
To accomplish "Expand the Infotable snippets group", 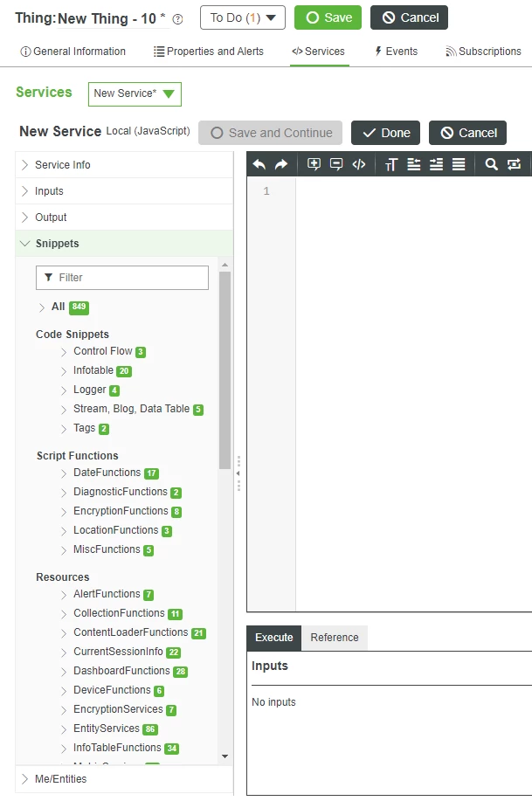I will click(x=64, y=371).
